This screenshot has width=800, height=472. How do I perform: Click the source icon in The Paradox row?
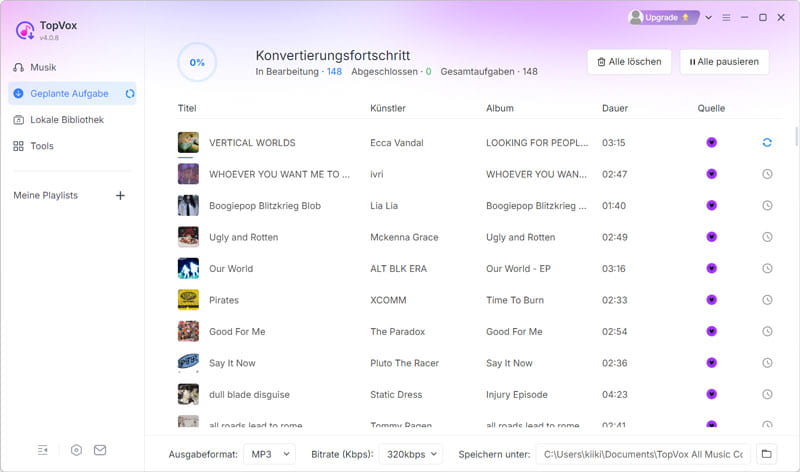(711, 332)
